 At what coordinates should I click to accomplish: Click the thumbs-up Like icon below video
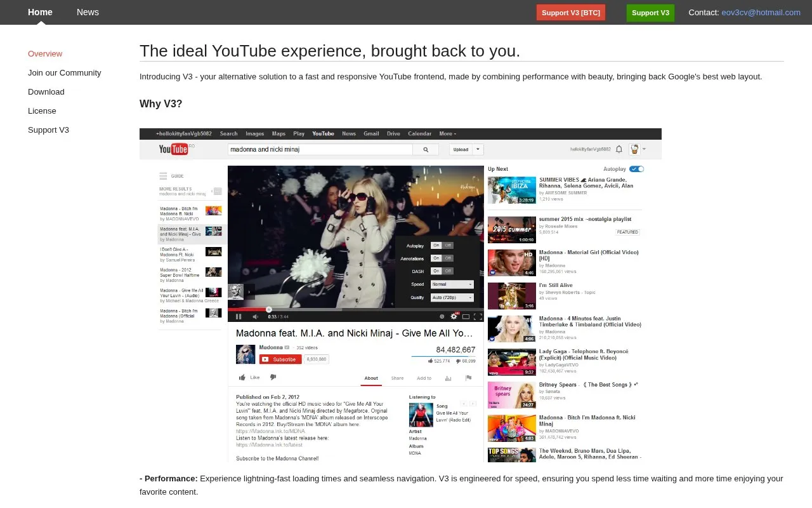(x=242, y=378)
